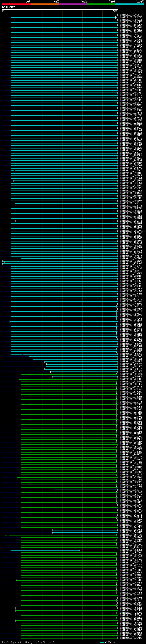Select hit label UniRef100_C3LMR2

tap(131, 638)
